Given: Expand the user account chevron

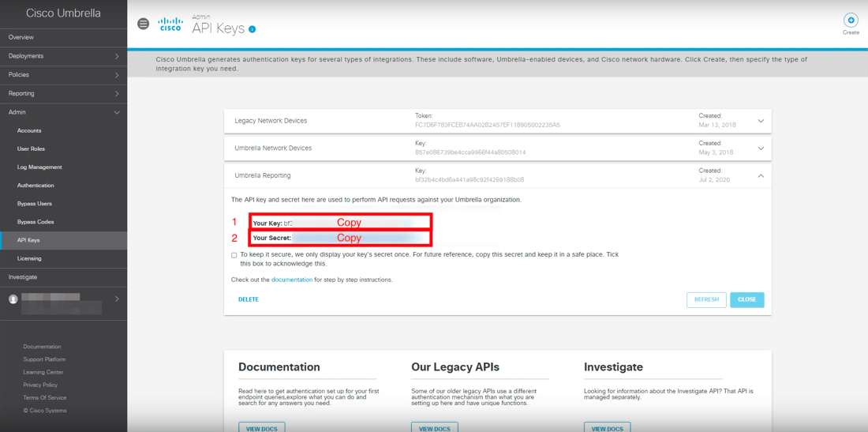Looking at the screenshot, I should 117,299.
